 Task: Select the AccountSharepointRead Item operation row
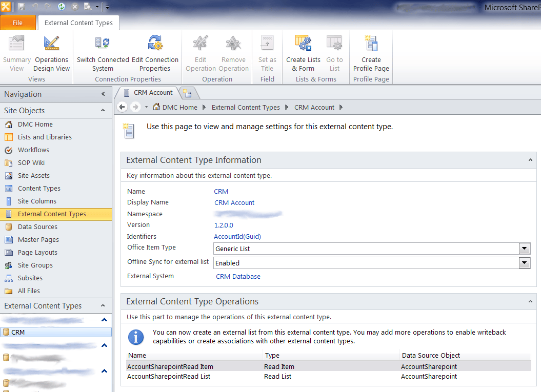point(329,366)
